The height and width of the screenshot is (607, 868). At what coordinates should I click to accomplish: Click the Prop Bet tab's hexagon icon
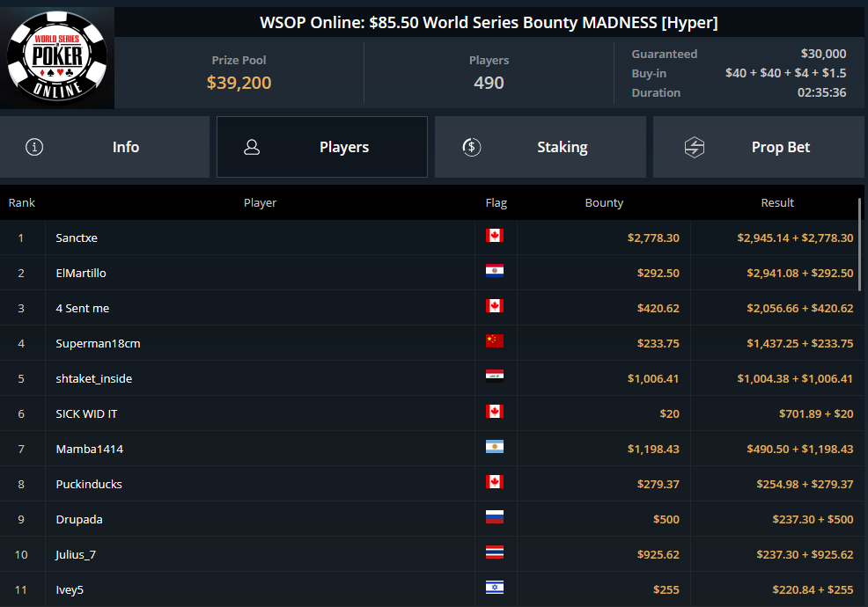coord(695,147)
